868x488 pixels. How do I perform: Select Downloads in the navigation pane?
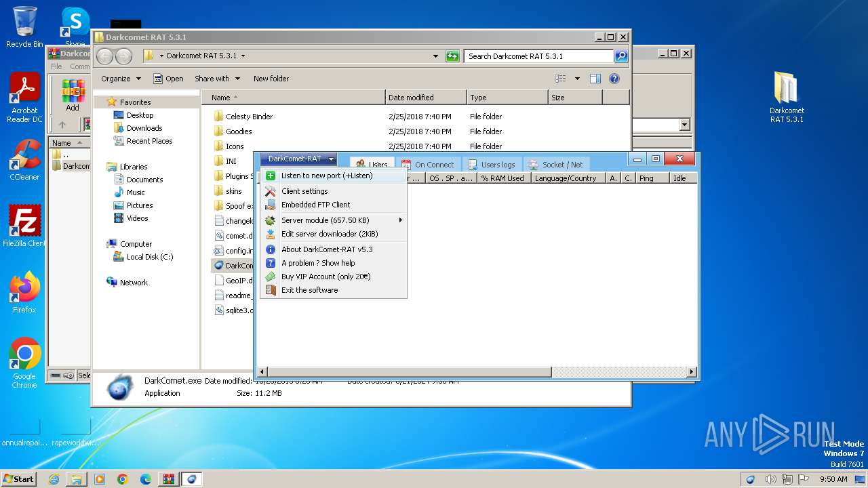click(144, 128)
